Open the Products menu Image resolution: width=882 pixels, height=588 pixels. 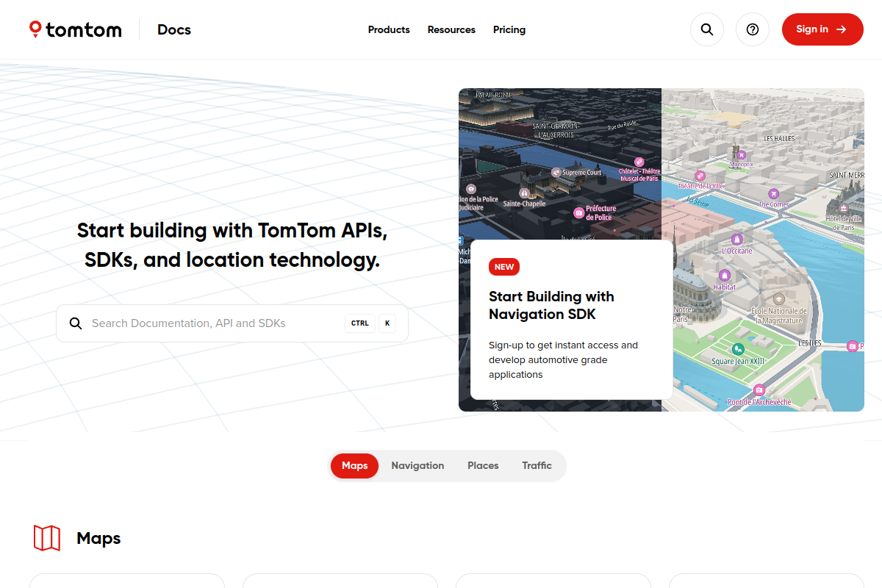point(389,29)
